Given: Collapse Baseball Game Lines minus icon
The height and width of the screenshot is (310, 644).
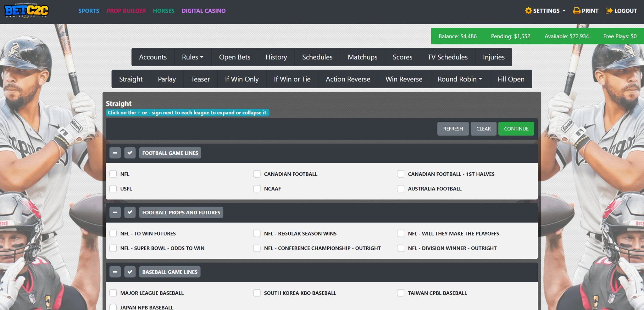Looking at the screenshot, I should point(115,272).
